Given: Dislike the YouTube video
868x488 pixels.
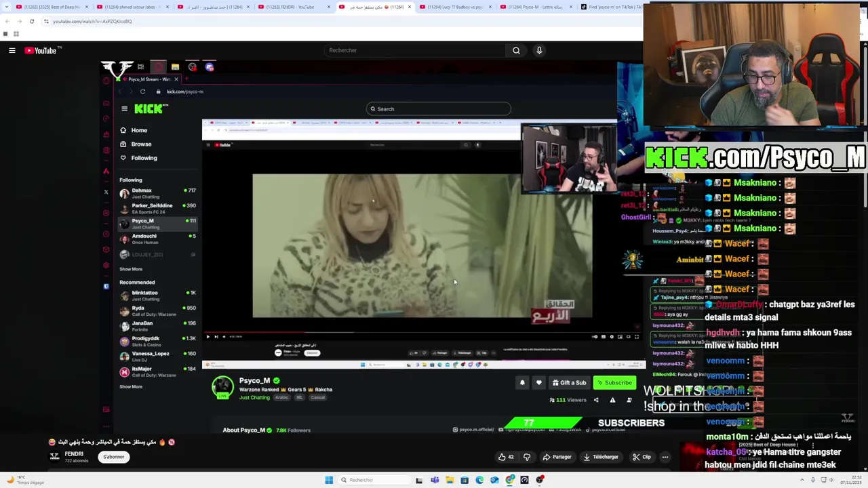Looking at the screenshot, I should (527, 457).
